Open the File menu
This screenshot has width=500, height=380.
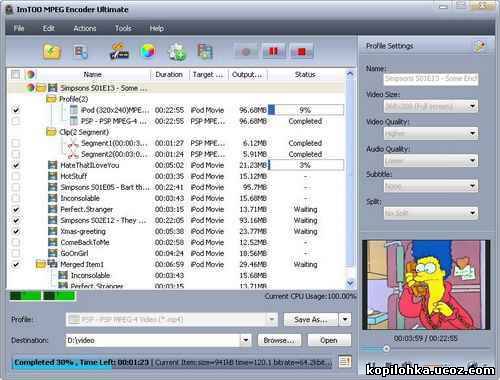click(19, 28)
